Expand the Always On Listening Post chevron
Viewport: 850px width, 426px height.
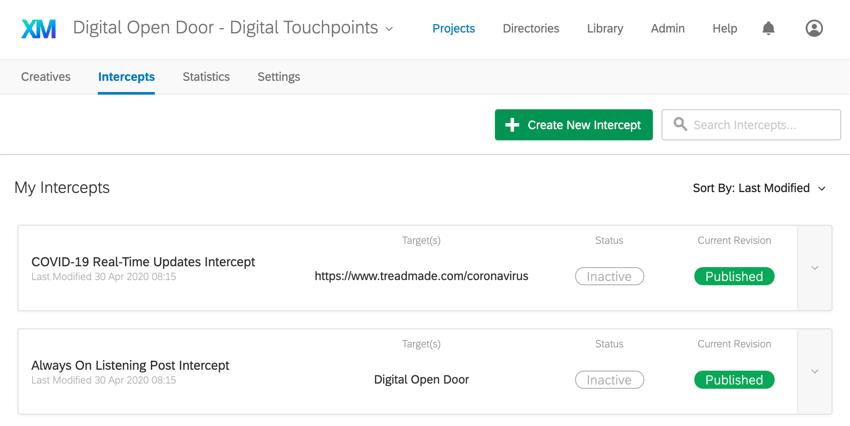point(815,371)
